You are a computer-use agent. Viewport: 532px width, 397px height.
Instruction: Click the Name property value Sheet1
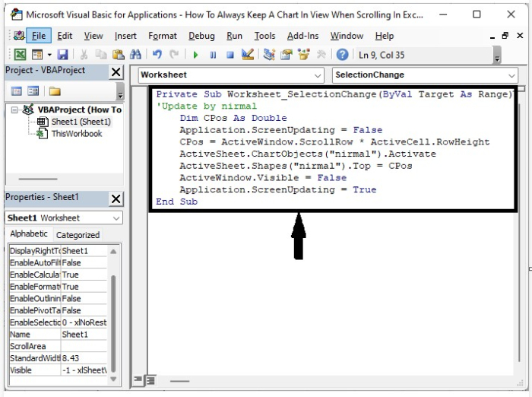coord(84,334)
